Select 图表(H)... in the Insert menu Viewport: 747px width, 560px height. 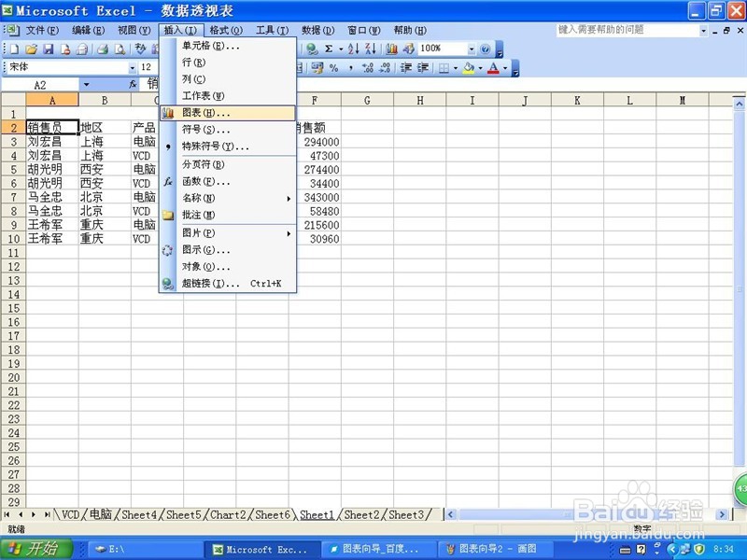[228, 113]
